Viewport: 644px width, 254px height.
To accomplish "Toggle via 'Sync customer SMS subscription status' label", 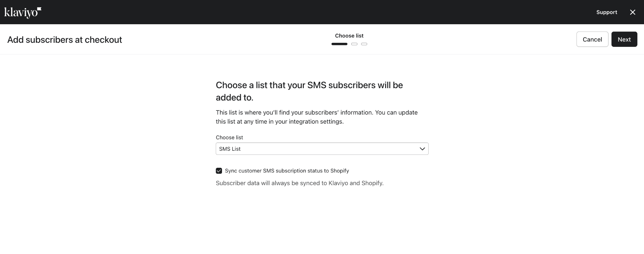I will tap(287, 171).
